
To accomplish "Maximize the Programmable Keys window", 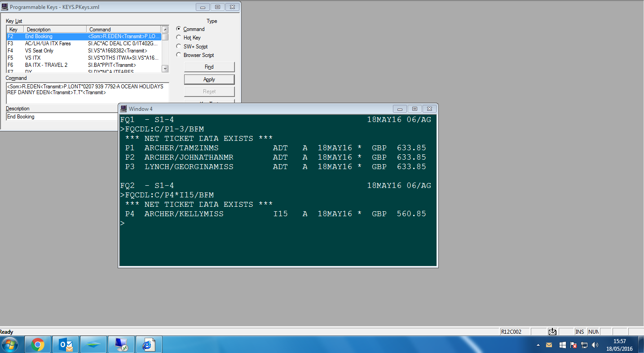I will (x=217, y=7).
